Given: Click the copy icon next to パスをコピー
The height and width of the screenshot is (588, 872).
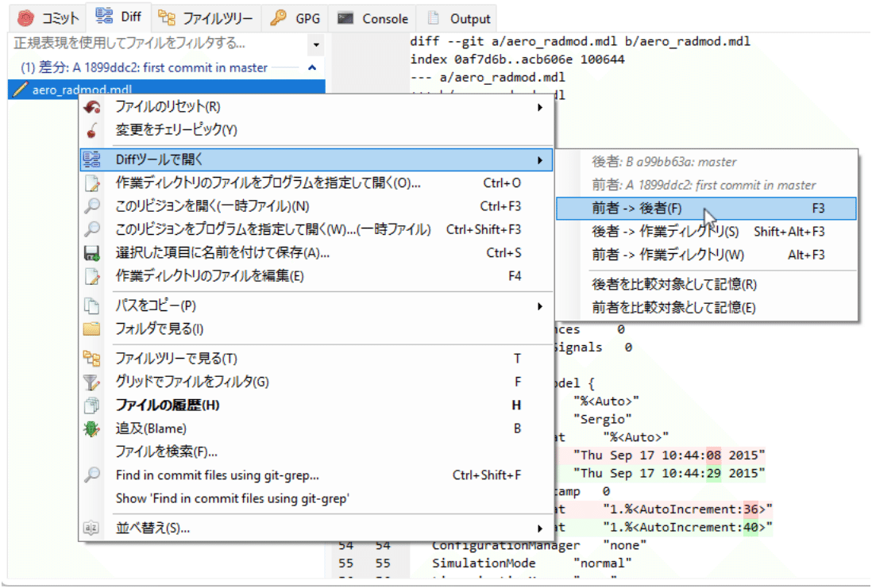Looking at the screenshot, I should click(92, 306).
